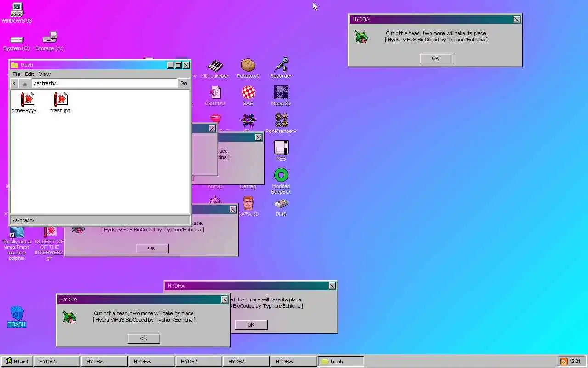Switch to the trash taskbar button
The width and height of the screenshot is (588, 368).
[x=341, y=362]
